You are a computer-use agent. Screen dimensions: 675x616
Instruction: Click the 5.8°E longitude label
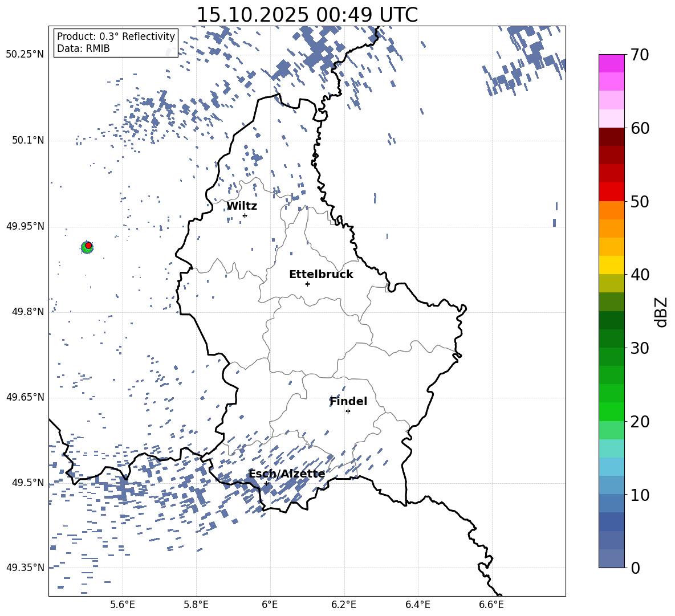click(196, 605)
